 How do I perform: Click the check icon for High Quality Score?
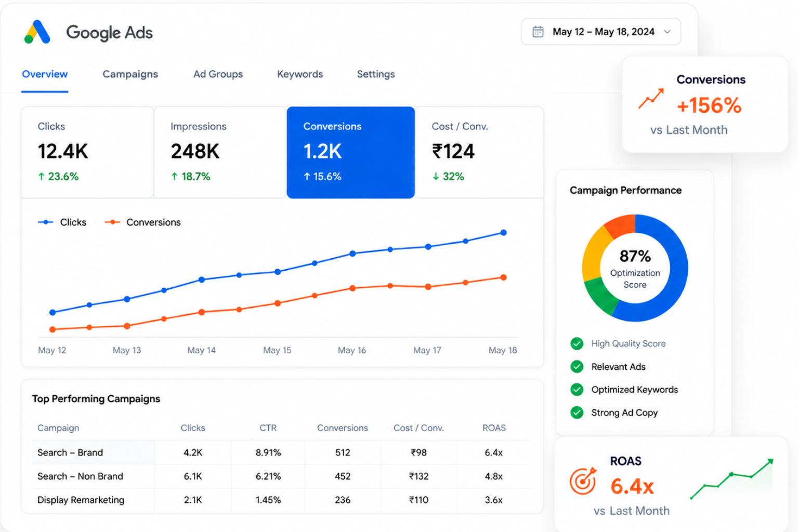pyautogui.click(x=577, y=343)
